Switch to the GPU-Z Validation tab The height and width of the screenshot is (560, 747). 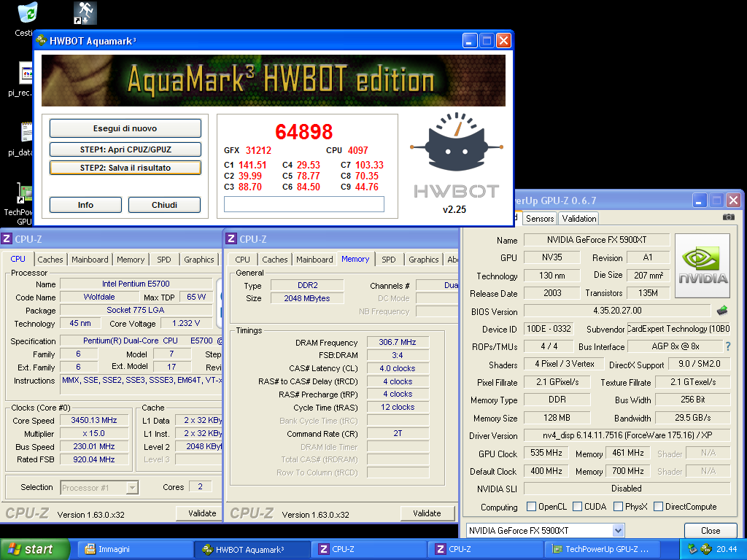coord(578,219)
